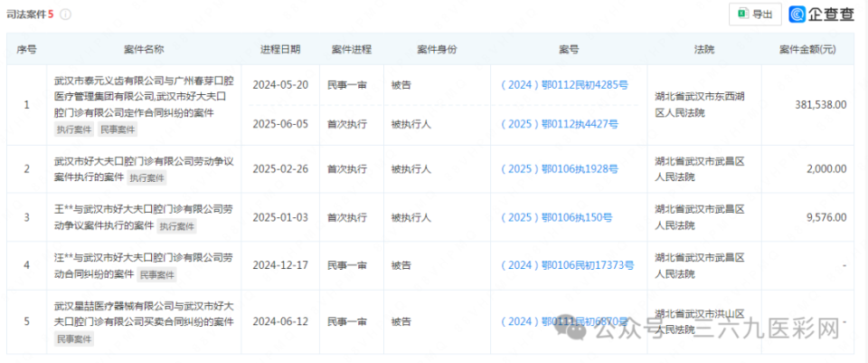Click the 导出 export button
This screenshot has height=363, width=868.
coord(755,14)
